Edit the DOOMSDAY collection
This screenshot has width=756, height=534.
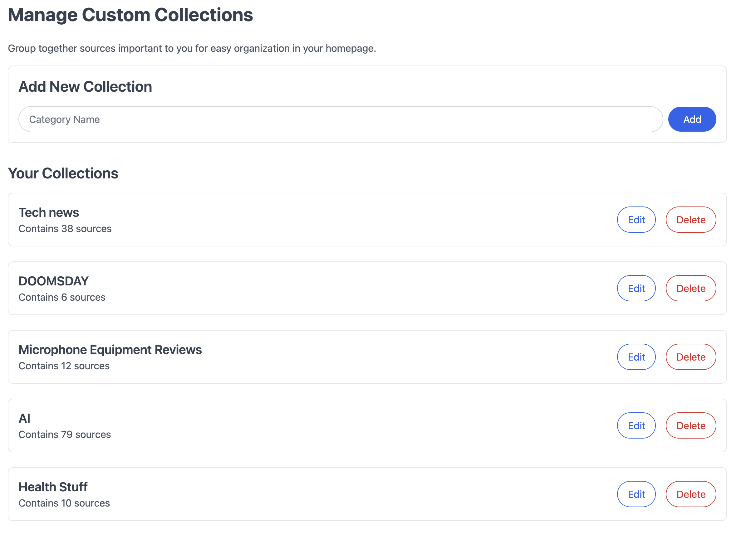tap(636, 288)
